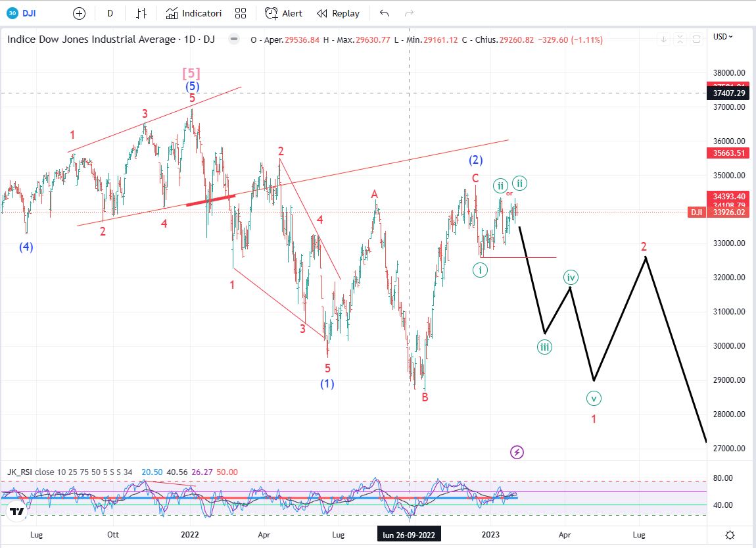Create an Alert from the toolbar
Screen dimensions: 756x548
click(x=283, y=14)
